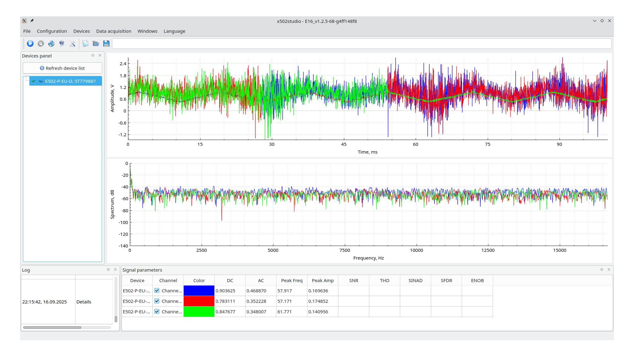This screenshot has height=364, width=634.
Task: Select device E502-P-EU-D, 5T779887
Action: click(70, 81)
